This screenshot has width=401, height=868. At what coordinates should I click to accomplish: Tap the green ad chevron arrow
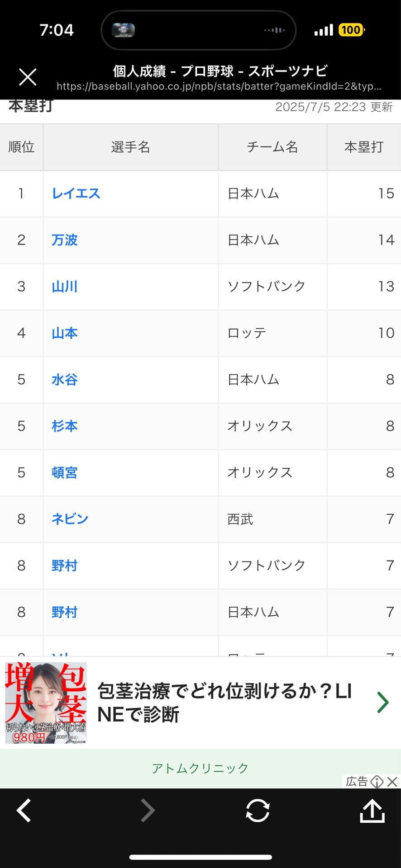click(383, 702)
